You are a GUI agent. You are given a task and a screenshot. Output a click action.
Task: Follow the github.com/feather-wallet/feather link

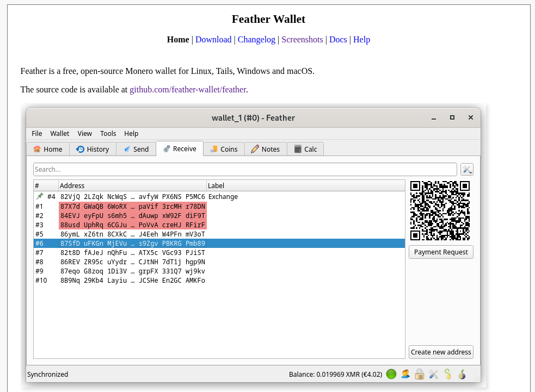(x=188, y=89)
